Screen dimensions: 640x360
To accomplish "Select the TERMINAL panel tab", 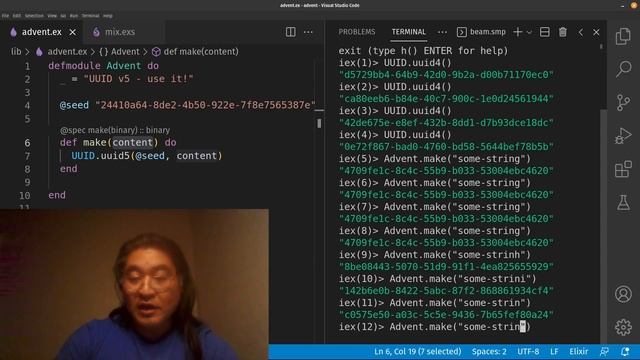I will [x=409, y=32].
